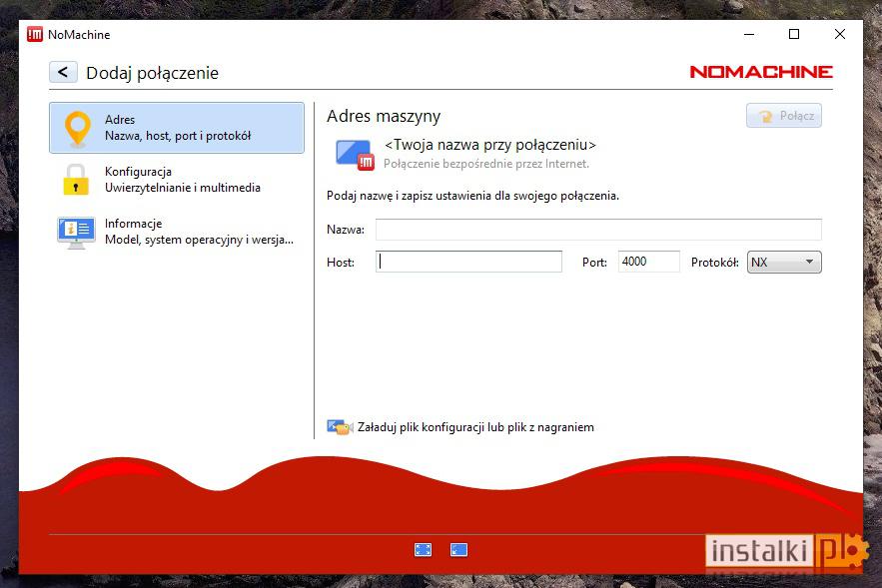Click the NoMachine title bar app icon
This screenshot has width=882, height=588.
pyautogui.click(x=35, y=34)
